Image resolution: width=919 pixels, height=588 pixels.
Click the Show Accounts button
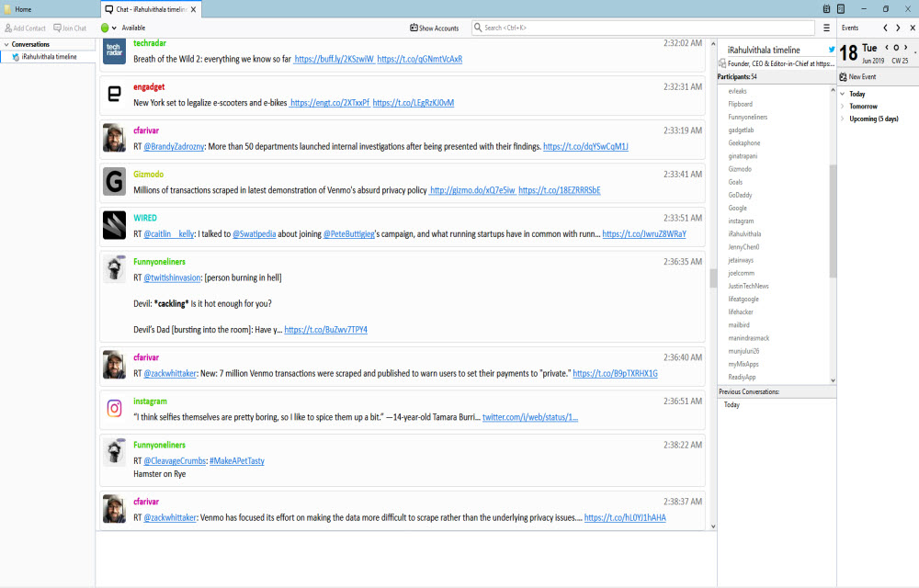[435, 28]
